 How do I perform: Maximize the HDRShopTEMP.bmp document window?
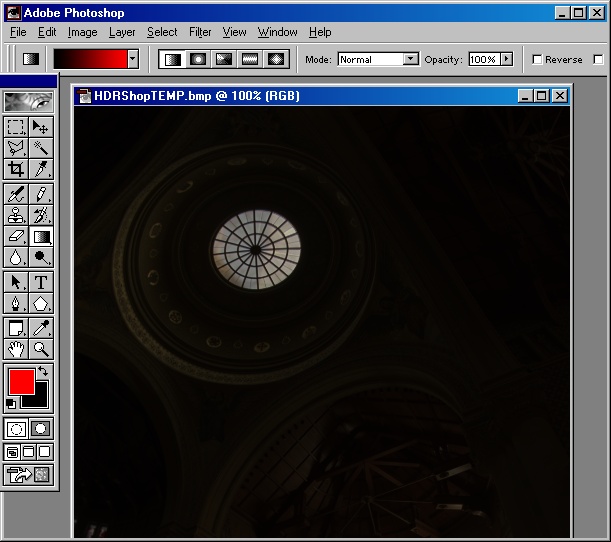coord(542,96)
